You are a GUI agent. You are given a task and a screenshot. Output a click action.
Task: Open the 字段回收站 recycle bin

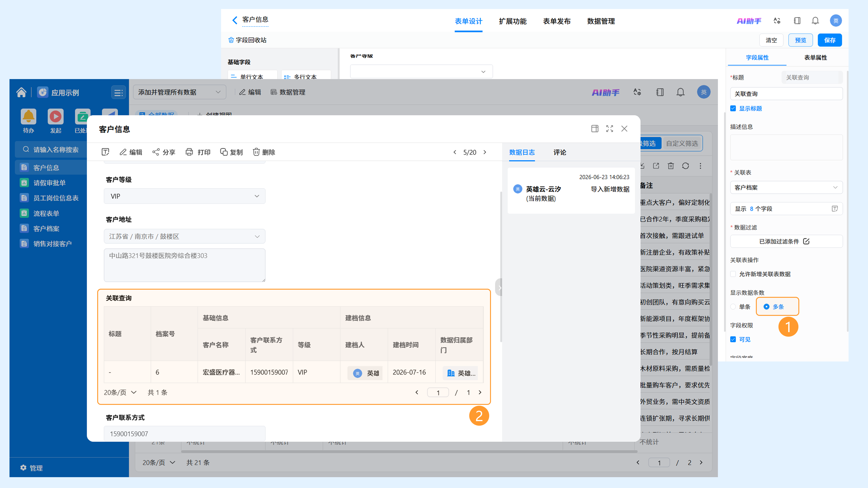pyautogui.click(x=247, y=40)
